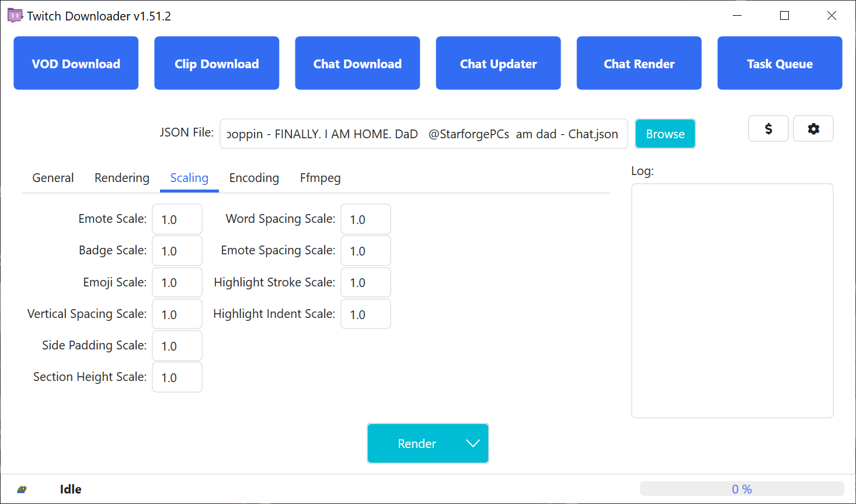
Task: Click the "Log:" label
Action: point(642,171)
